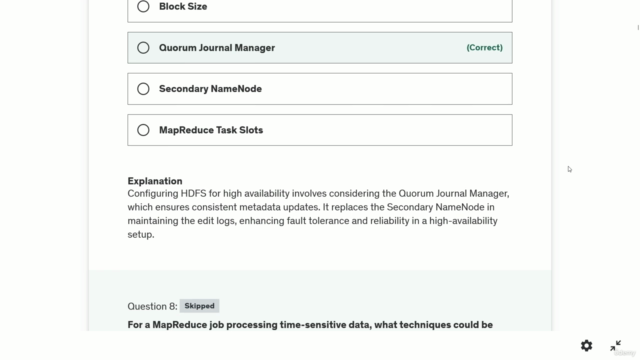The height and width of the screenshot is (360, 640).
Task: Click the Question 8 MapReduce prompt text
Action: click(310, 325)
